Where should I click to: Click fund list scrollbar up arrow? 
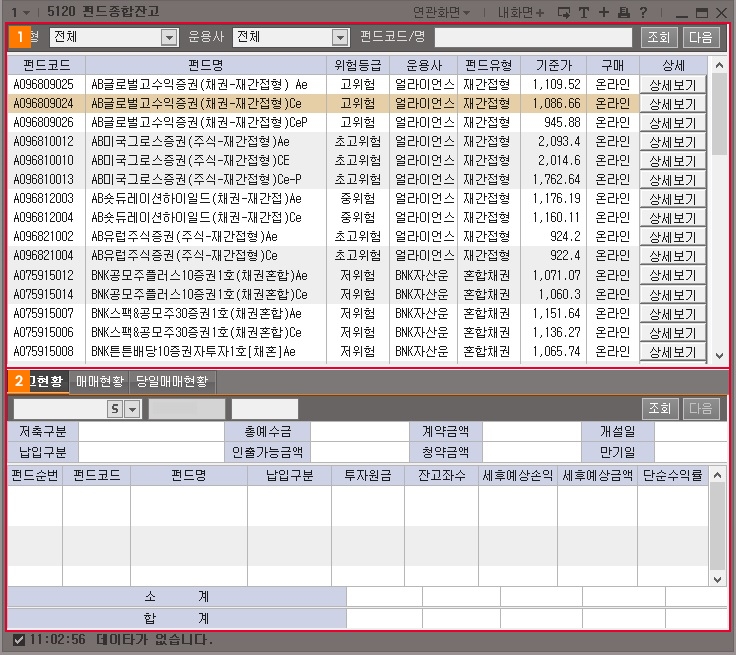point(719,65)
